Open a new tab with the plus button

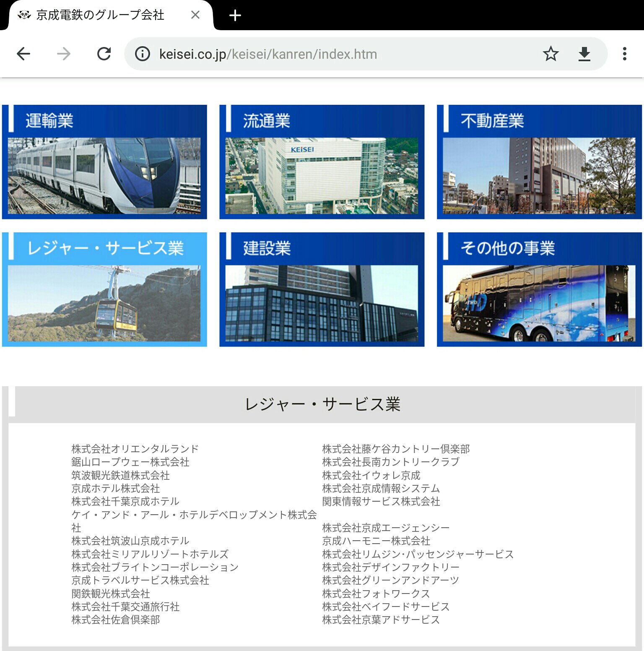(235, 16)
